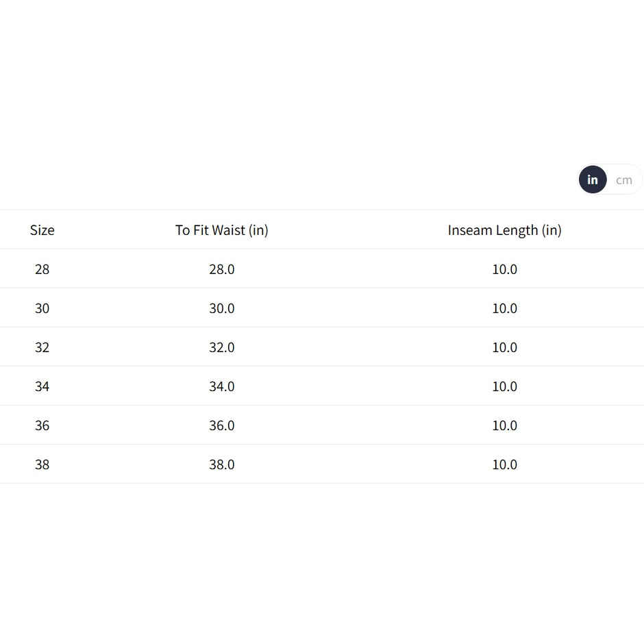Click the 38.0 waist measurement cell

221,465
